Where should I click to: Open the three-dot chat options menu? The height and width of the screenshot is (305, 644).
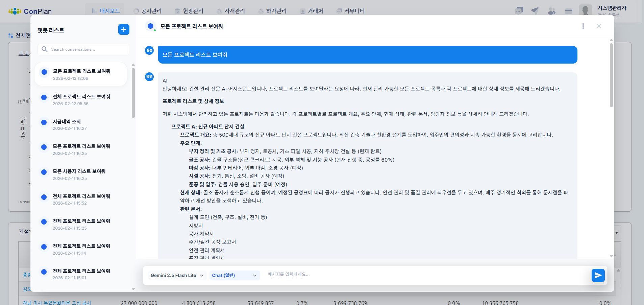pos(583,26)
